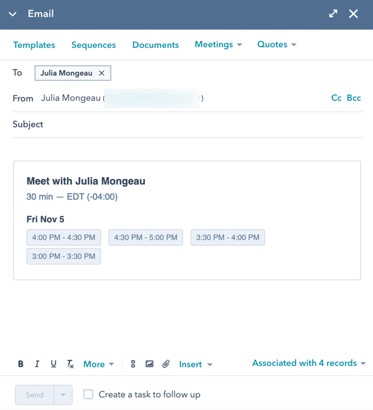Remove Julia Mongeau from recipients
373x410 pixels.
point(102,73)
